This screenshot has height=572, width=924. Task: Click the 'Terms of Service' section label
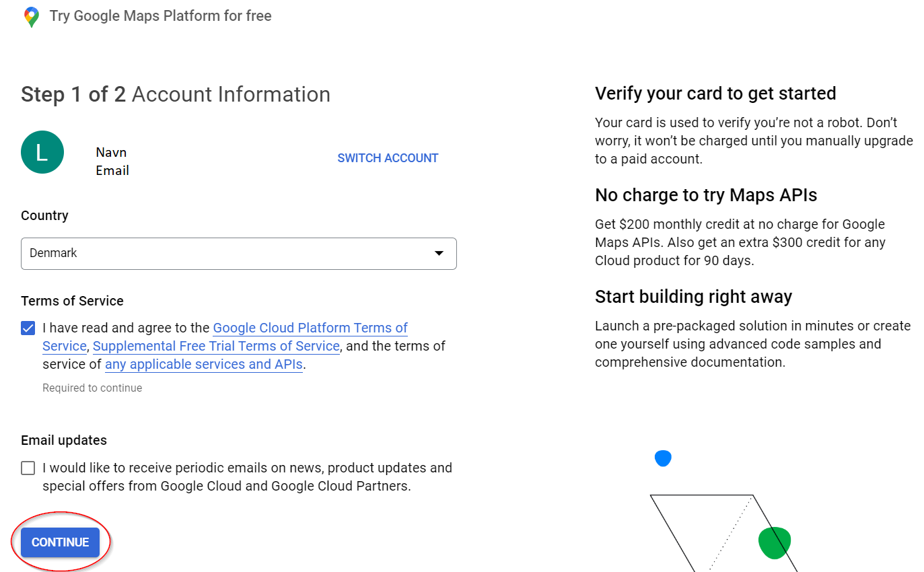coord(72,301)
